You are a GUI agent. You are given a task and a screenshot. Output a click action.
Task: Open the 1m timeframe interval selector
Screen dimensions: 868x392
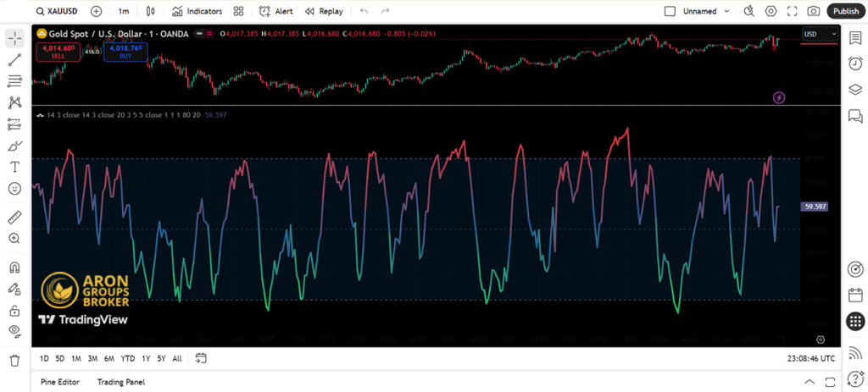click(124, 11)
